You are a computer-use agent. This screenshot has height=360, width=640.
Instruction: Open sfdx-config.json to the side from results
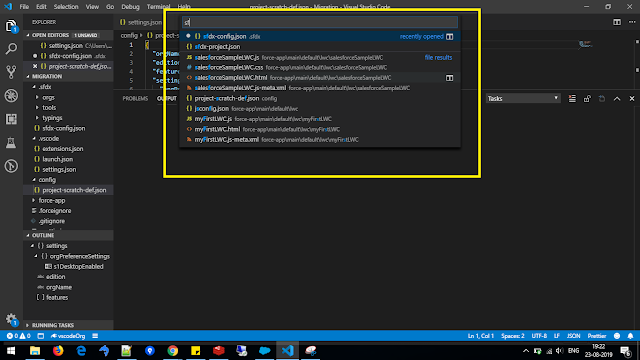449,36
